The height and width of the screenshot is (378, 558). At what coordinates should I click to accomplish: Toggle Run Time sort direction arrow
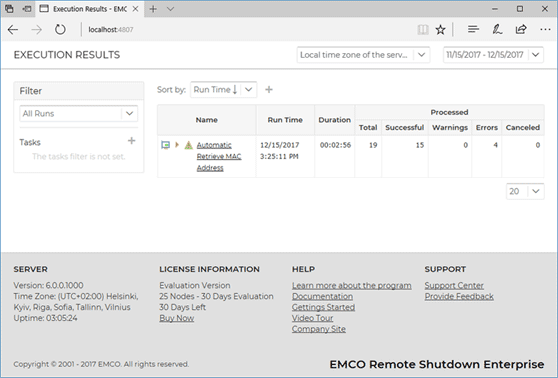click(235, 90)
